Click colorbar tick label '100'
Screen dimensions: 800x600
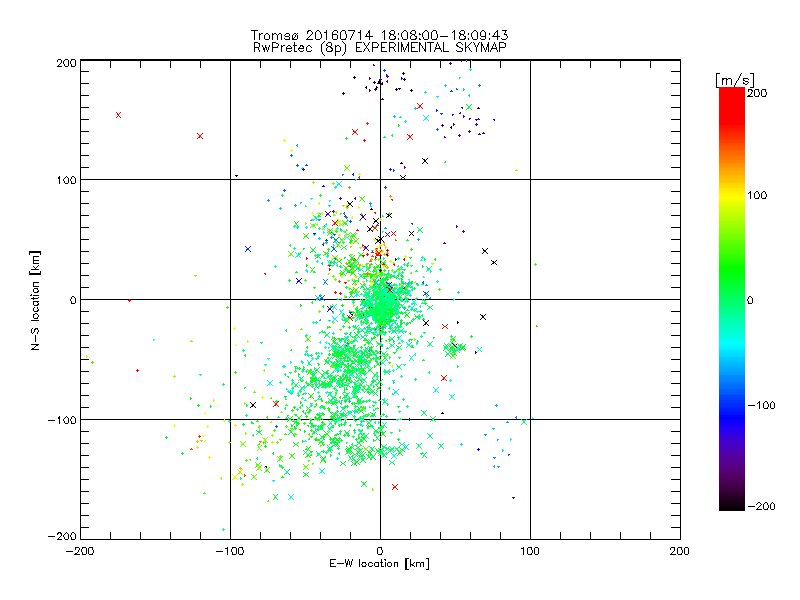pos(757,195)
